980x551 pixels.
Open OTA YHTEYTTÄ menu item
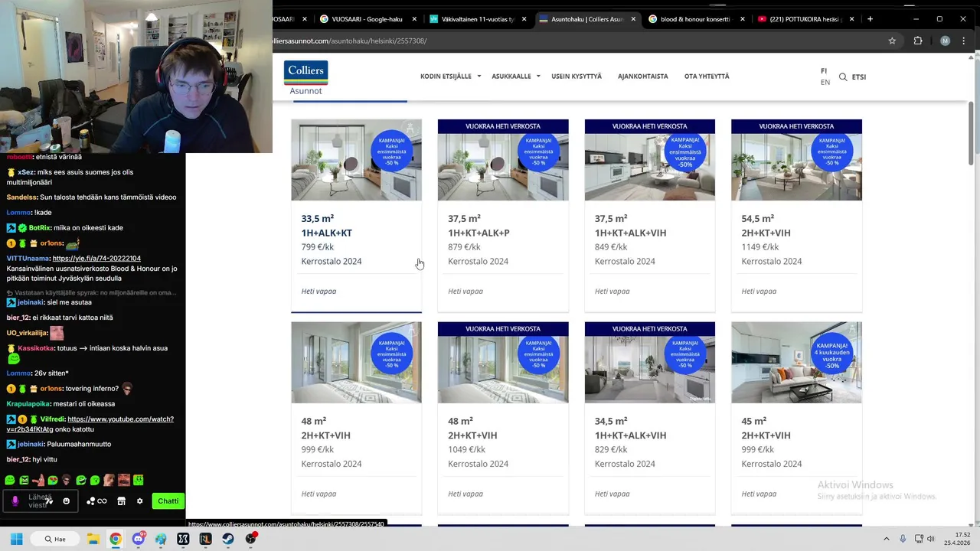click(707, 77)
